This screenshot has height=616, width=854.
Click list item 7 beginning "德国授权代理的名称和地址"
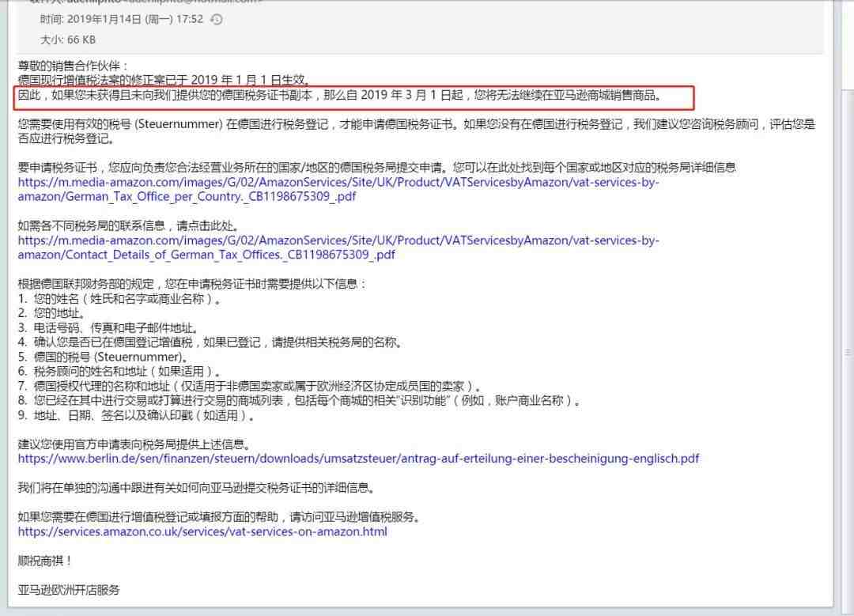click(x=250, y=386)
